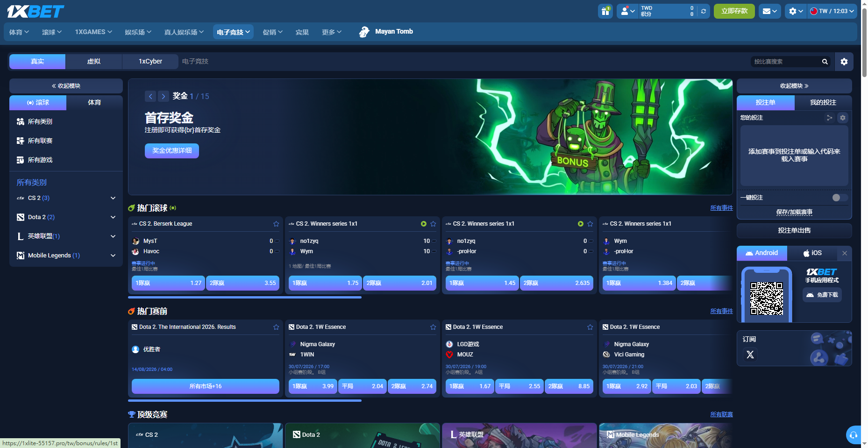Screen dimensions: 868x448
Task: Toggle the 一键投注 one-click bet switch
Action: (x=840, y=198)
